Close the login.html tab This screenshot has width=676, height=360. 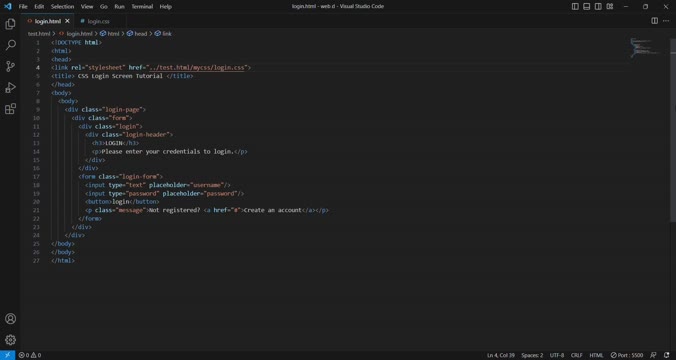(x=67, y=21)
